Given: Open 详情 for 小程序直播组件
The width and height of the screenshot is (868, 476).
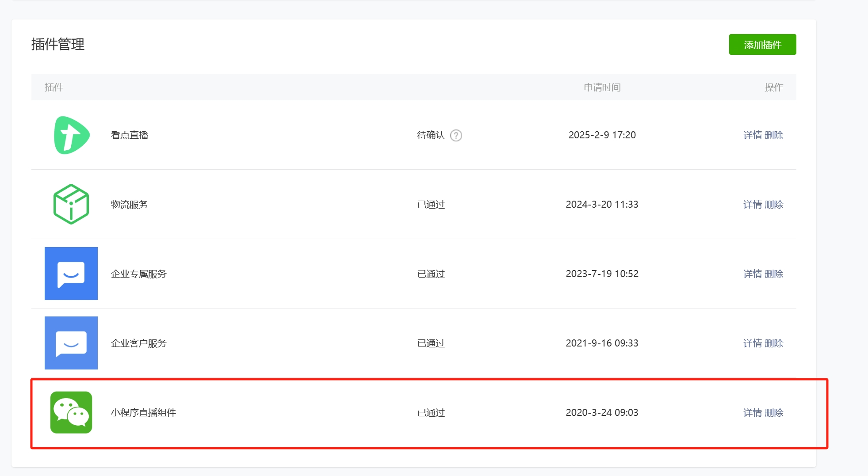Looking at the screenshot, I should (752, 413).
